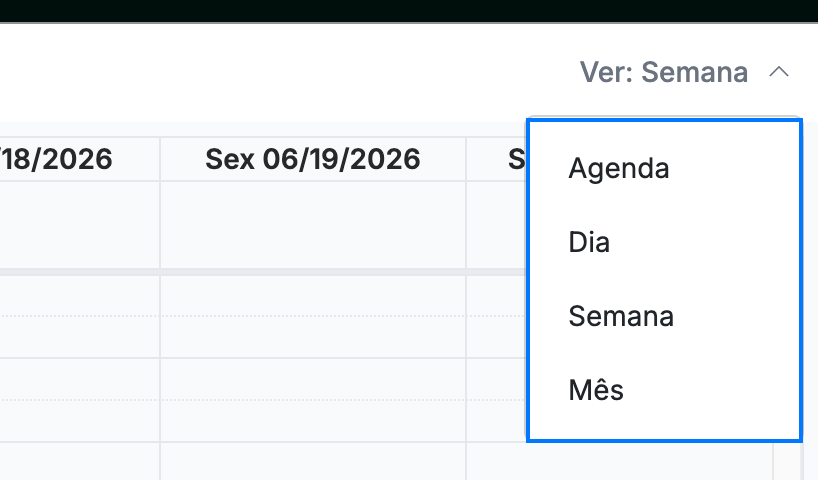Select the second time slot under 18/2026 column
This screenshot has height=480, width=818.
[80, 337]
